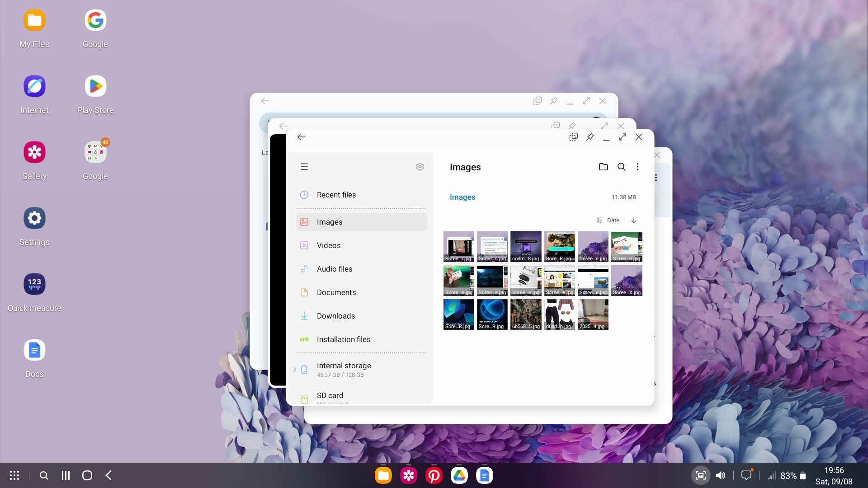Go back using front window's arrow
The image size is (868, 488).
pyautogui.click(x=302, y=137)
